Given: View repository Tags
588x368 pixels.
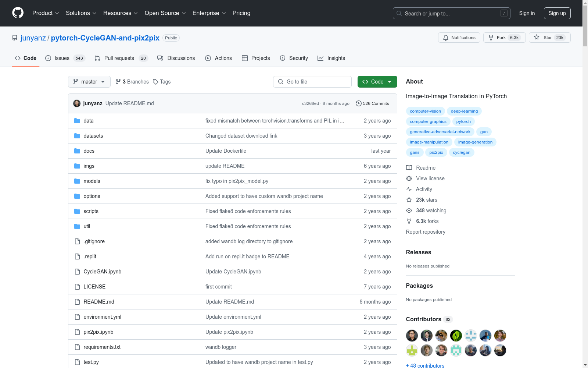Looking at the screenshot, I should pos(162,82).
